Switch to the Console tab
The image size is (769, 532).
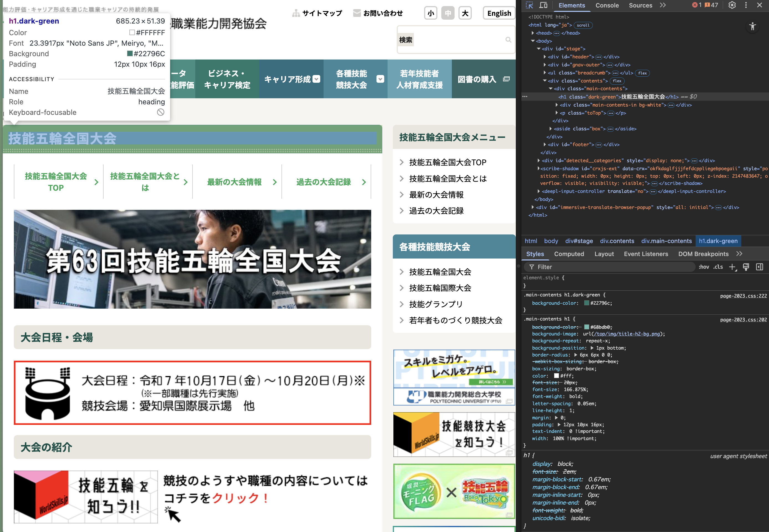tap(607, 5)
